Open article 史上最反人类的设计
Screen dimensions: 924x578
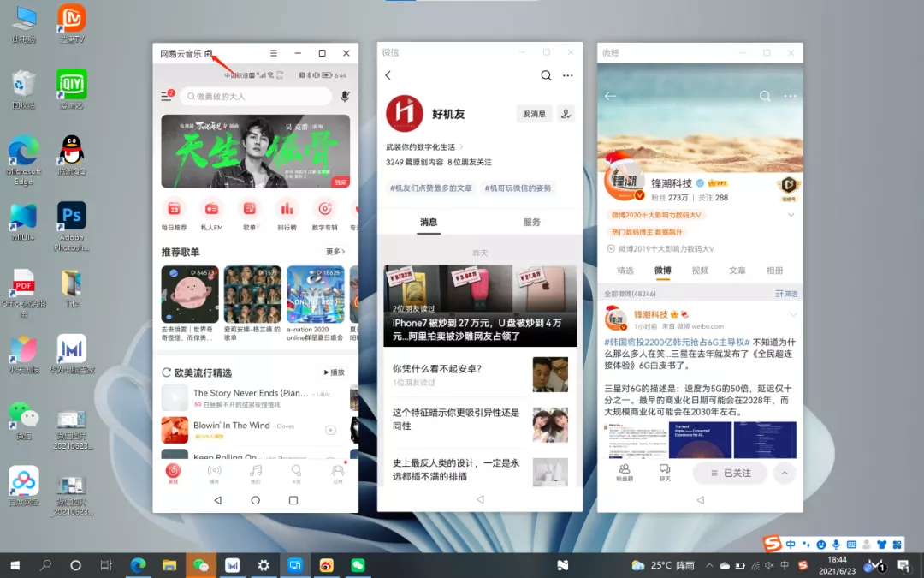click(480, 470)
